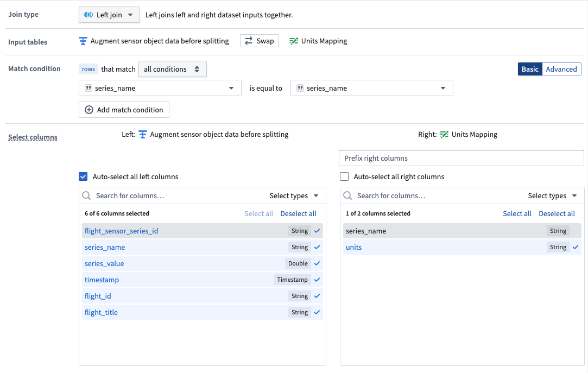The height and width of the screenshot is (373, 588).
Task: Click Select all for right columns
Action: (517, 214)
